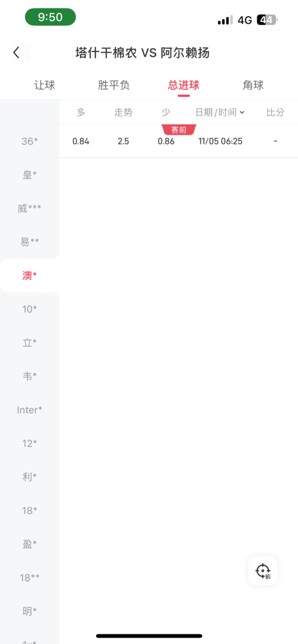Screen dimensions: 298x644
Task: Click the 0.84 over odds value
Action: click(x=81, y=141)
